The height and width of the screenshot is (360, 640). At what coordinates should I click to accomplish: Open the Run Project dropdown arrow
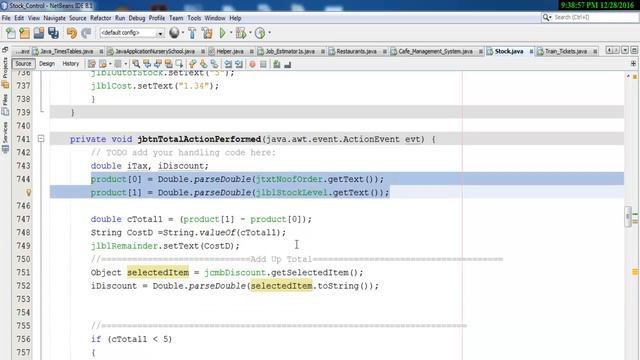coord(231,33)
